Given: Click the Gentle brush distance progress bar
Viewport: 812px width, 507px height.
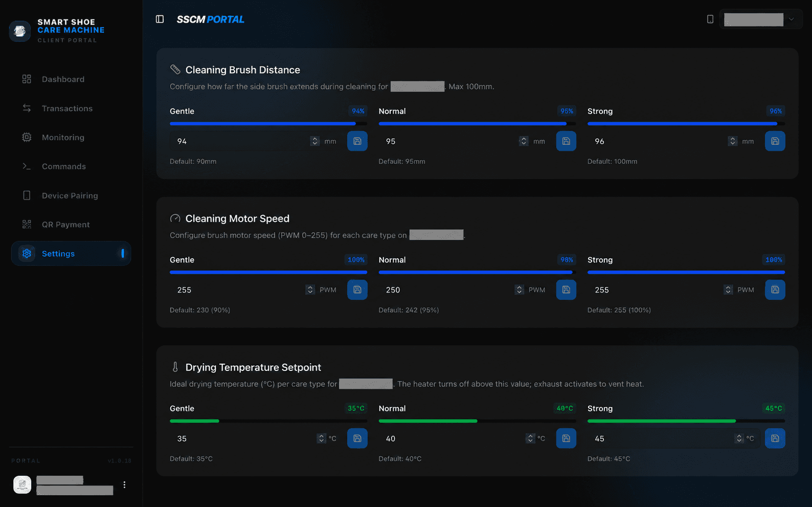Looking at the screenshot, I should 268,123.
